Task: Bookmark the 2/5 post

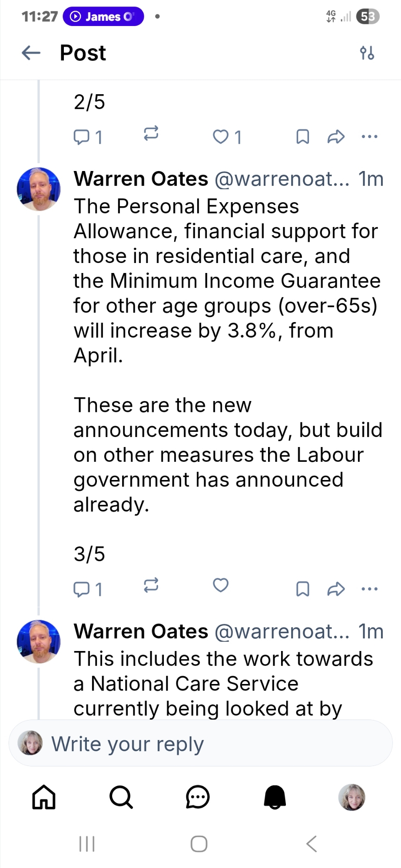Action: (x=302, y=137)
